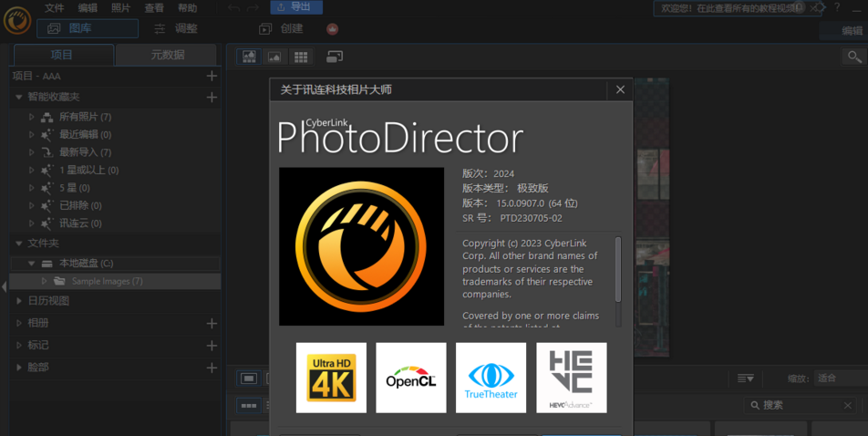The width and height of the screenshot is (868, 436).
Task: Select single photo display mode icon
Action: tap(249, 379)
